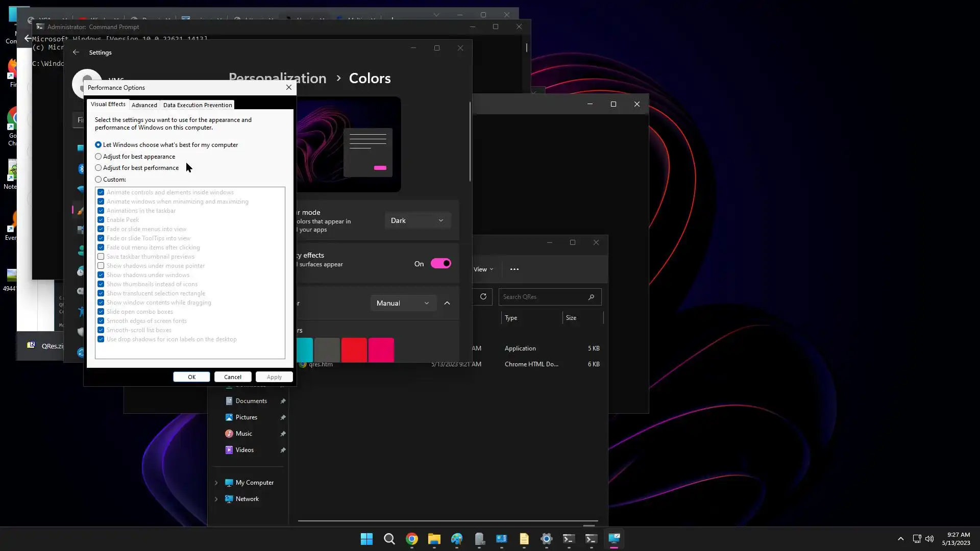Pick the red accent color swatch
The width and height of the screenshot is (980, 551).
[x=354, y=350]
